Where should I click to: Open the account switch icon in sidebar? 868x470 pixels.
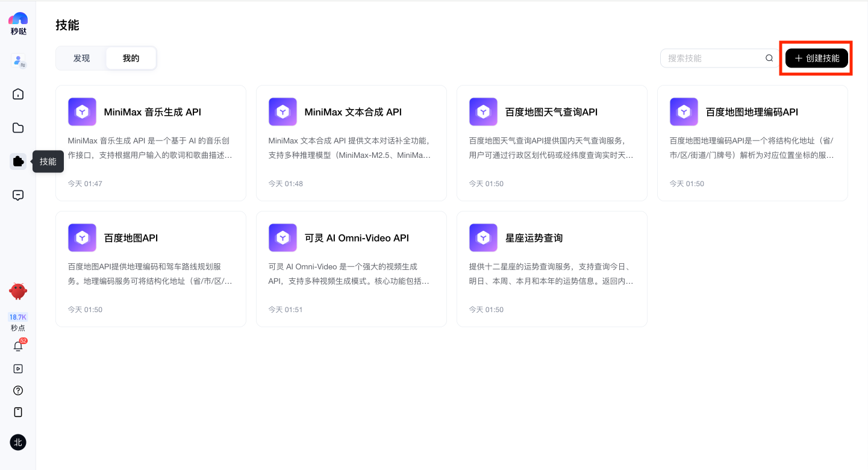(18, 61)
